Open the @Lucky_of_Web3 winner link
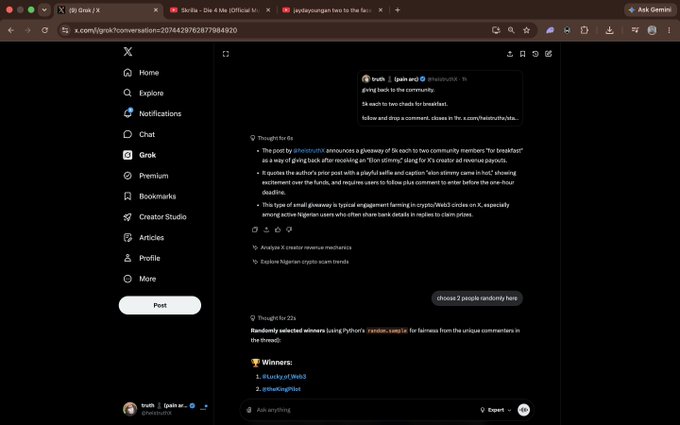Viewport: 680px width, 425px height. (284, 376)
